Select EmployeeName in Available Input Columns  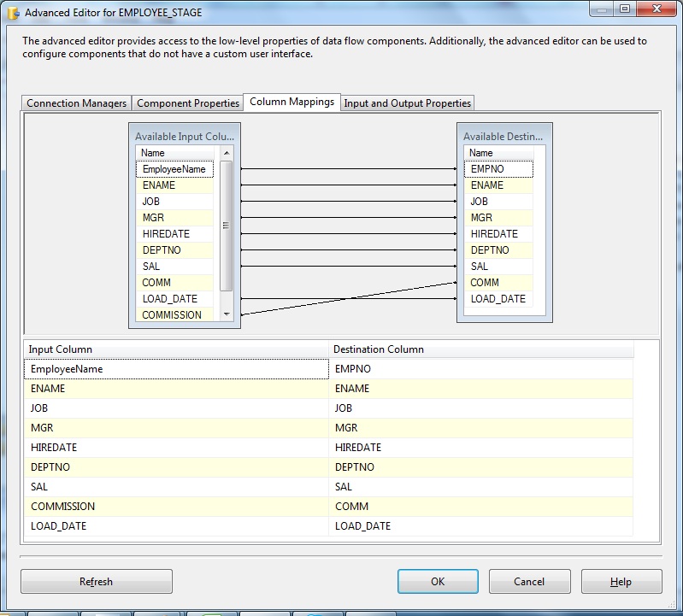pos(174,169)
